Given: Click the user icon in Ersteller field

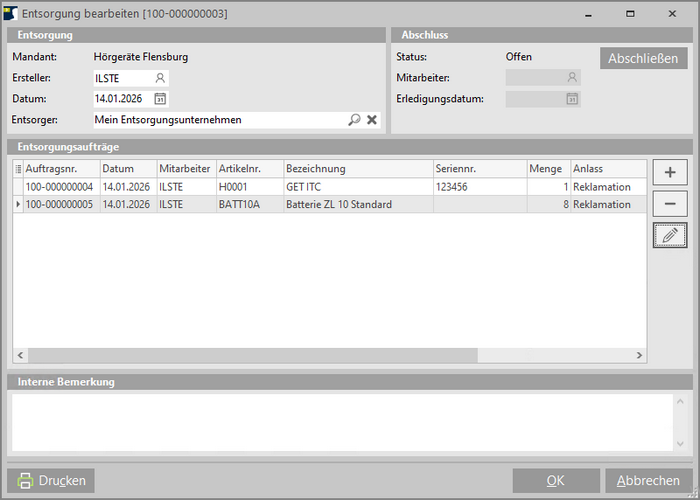Looking at the screenshot, I should [160, 78].
